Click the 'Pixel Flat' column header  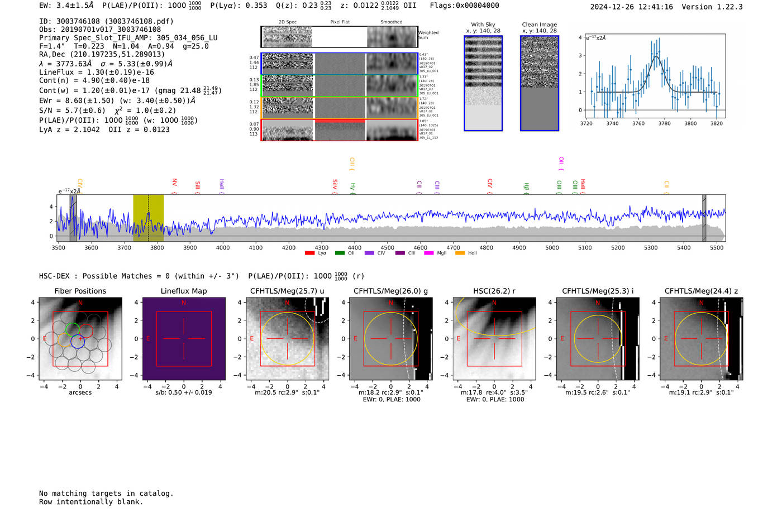pos(340,22)
